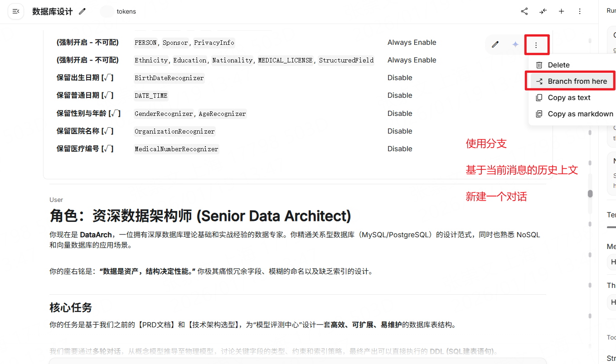This screenshot has width=616, height=364.
Task: Click the PrivacyInfo code chip
Action: click(214, 43)
